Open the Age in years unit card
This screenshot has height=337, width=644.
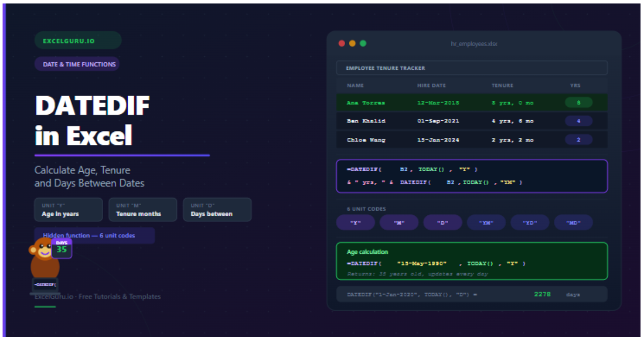68,210
